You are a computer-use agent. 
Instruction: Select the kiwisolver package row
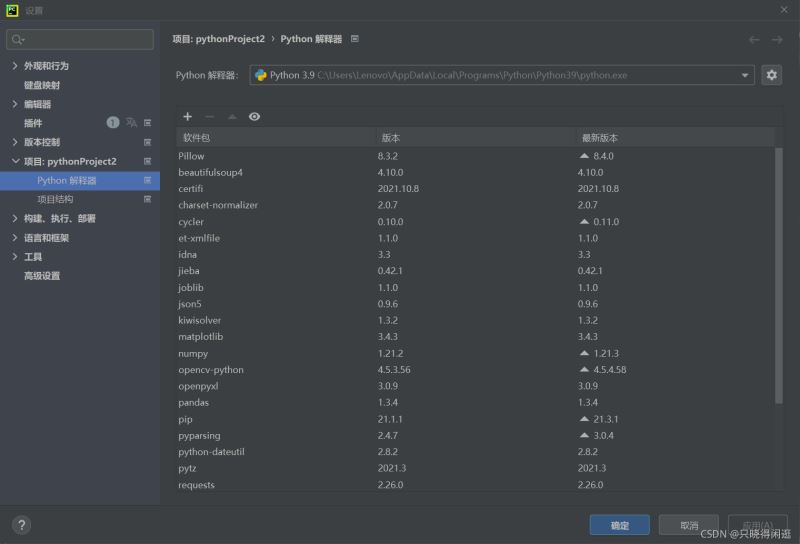click(476, 320)
